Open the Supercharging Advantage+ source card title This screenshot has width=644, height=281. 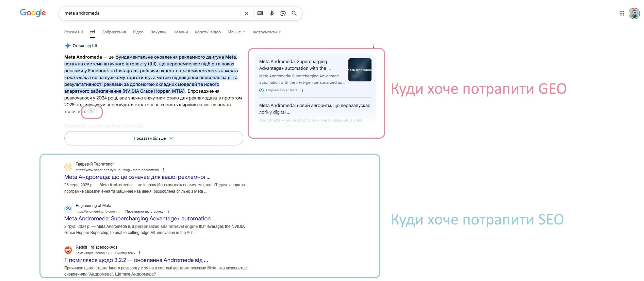point(295,65)
